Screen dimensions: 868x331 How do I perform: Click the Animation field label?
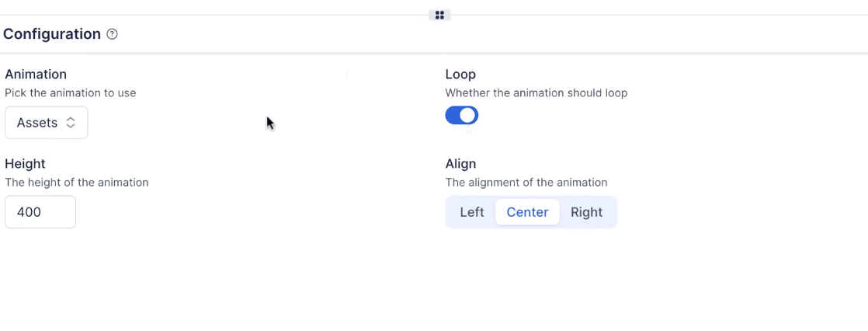(x=36, y=75)
